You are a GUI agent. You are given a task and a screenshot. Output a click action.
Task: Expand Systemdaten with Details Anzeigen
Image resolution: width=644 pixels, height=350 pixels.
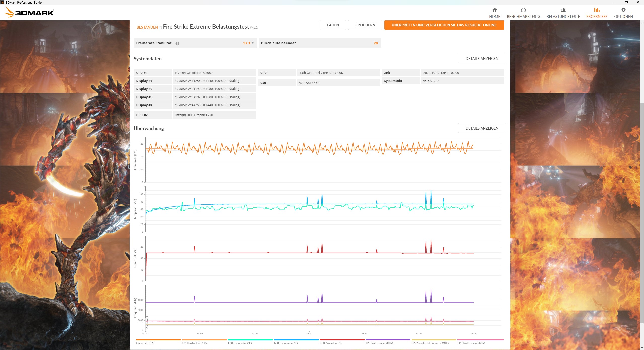coord(482,59)
